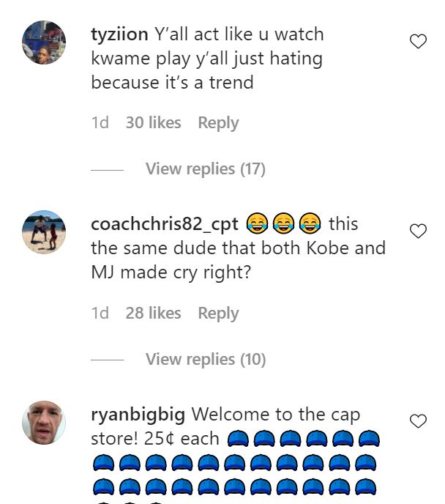Reply to tyziion's comment
Viewport: 445px width, 504px height.
click(218, 123)
